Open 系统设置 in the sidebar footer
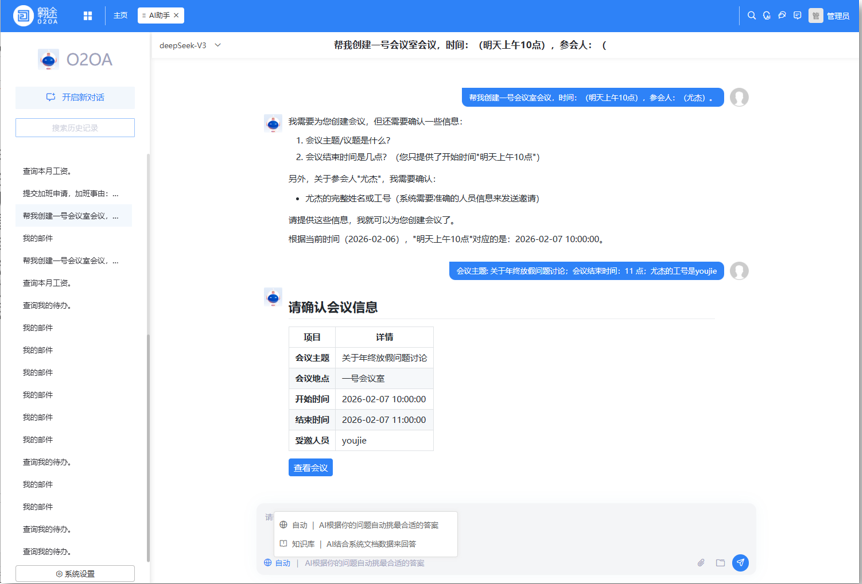 tap(73, 572)
